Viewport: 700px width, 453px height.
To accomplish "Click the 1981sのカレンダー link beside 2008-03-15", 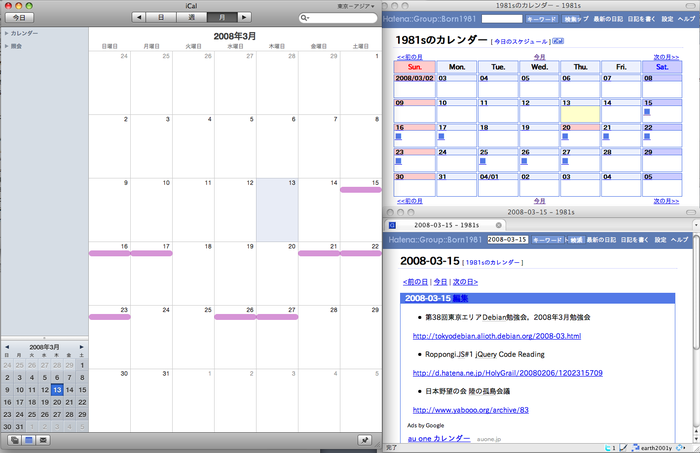I will coord(492,262).
